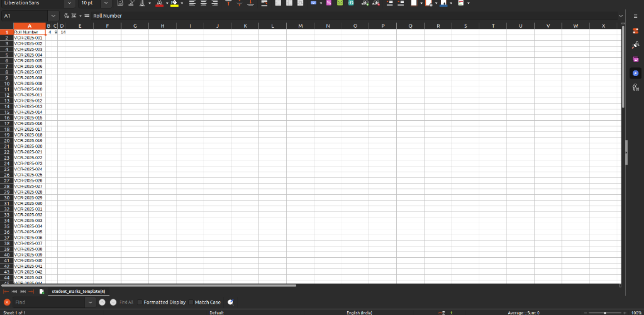Click the Find text field

tap(49, 302)
